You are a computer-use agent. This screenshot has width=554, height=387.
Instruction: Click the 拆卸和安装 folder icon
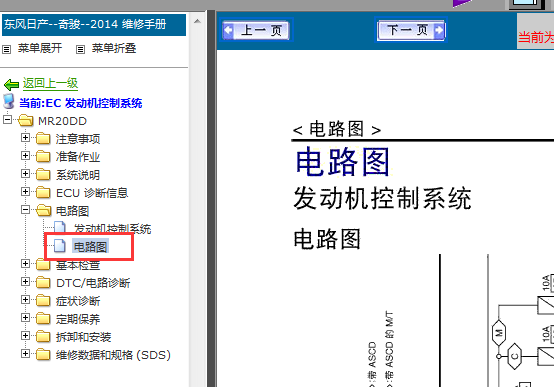[43, 337]
